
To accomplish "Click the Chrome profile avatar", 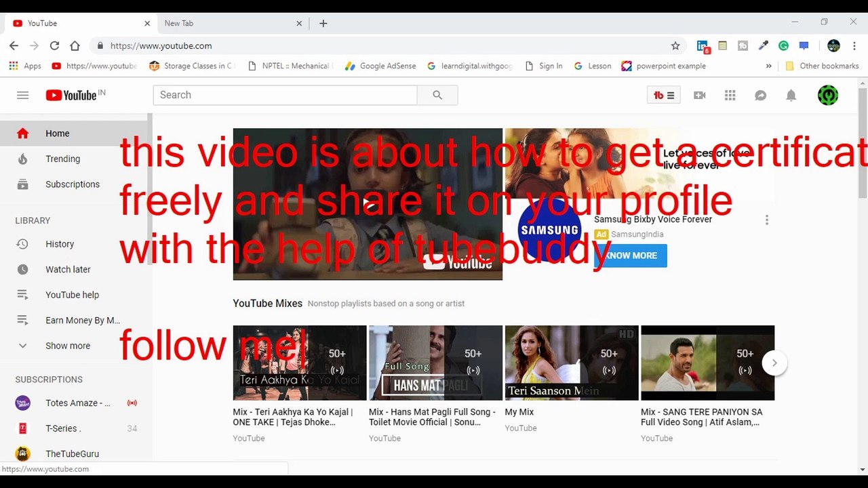I will [x=834, y=45].
